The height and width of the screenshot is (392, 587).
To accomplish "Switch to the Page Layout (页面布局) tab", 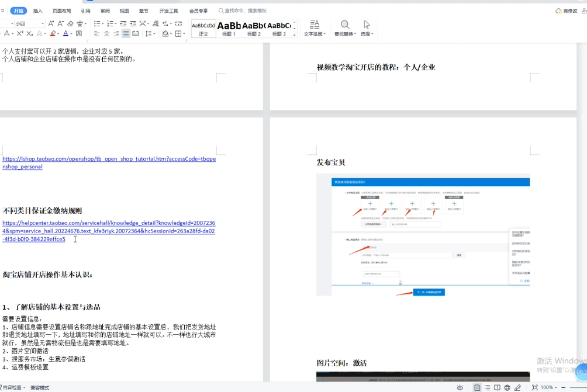I will click(61, 11).
